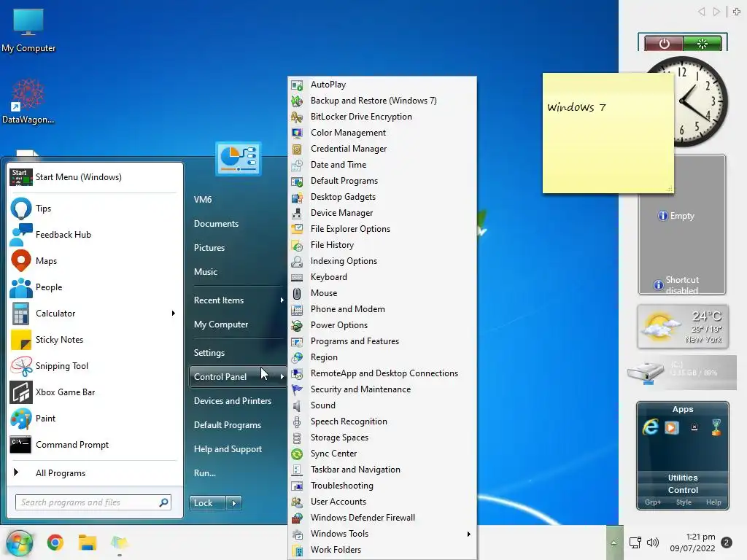Show hidden tray icons arrow

click(x=614, y=542)
